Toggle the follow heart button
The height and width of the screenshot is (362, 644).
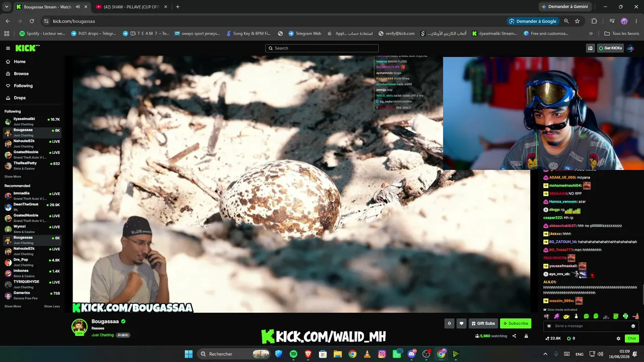point(461,323)
